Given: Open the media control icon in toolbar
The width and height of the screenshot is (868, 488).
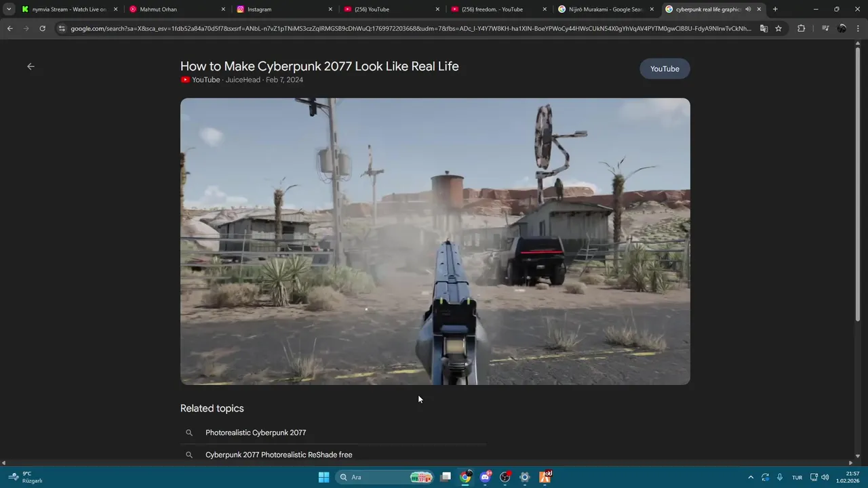Looking at the screenshot, I should [825, 28].
